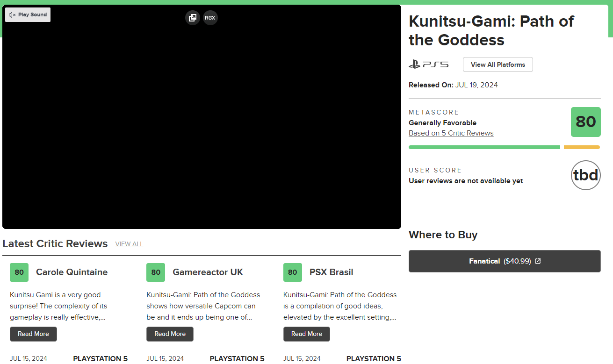Open VIEW ALL critic reviews link
Viewport: 613px width, 364px height.
pos(129,244)
